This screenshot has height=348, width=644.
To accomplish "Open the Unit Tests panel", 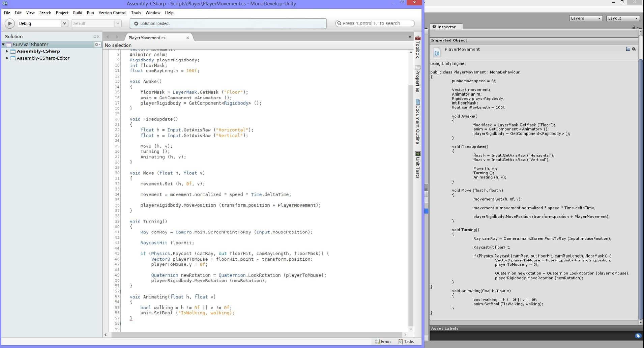I will tap(418, 165).
